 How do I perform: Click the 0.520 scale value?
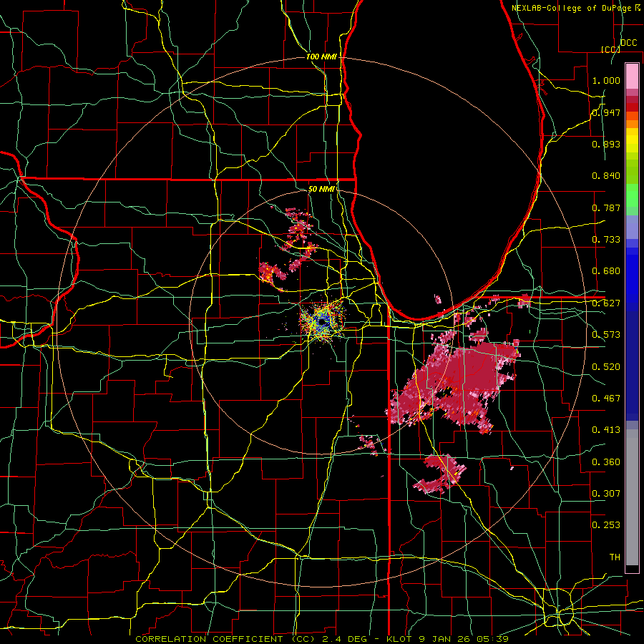(x=606, y=367)
